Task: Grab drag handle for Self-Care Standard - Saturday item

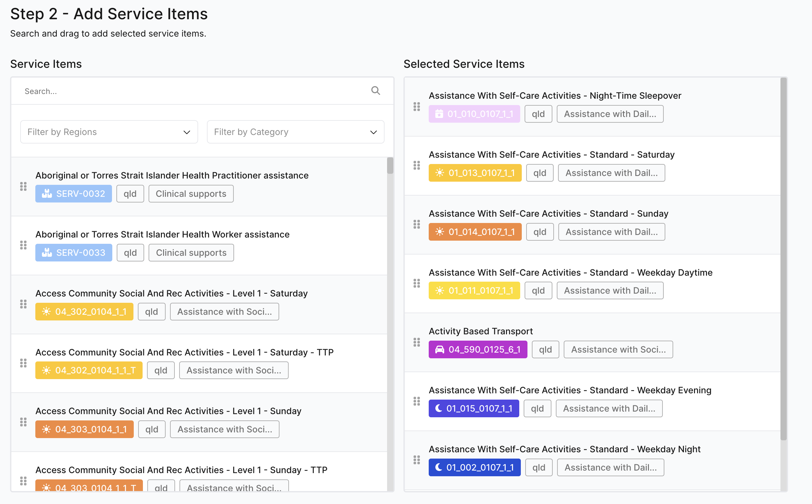Action: pos(417,166)
